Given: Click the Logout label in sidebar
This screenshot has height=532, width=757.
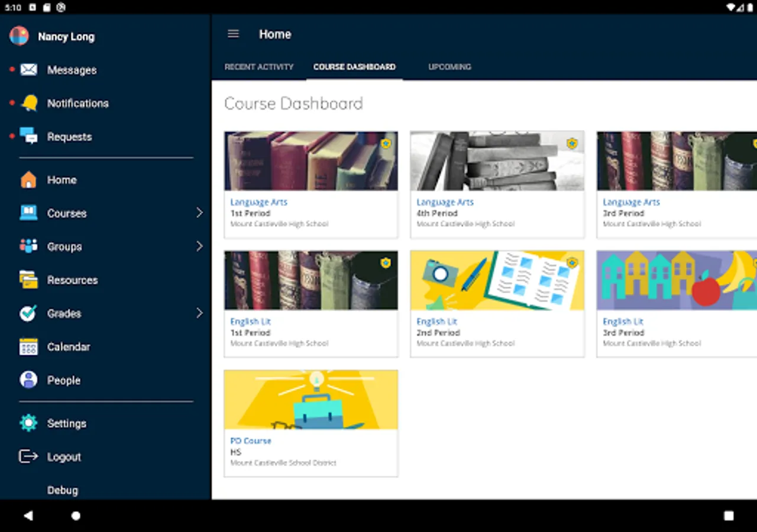Looking at the screenshot, I should [x=64, y=457].
